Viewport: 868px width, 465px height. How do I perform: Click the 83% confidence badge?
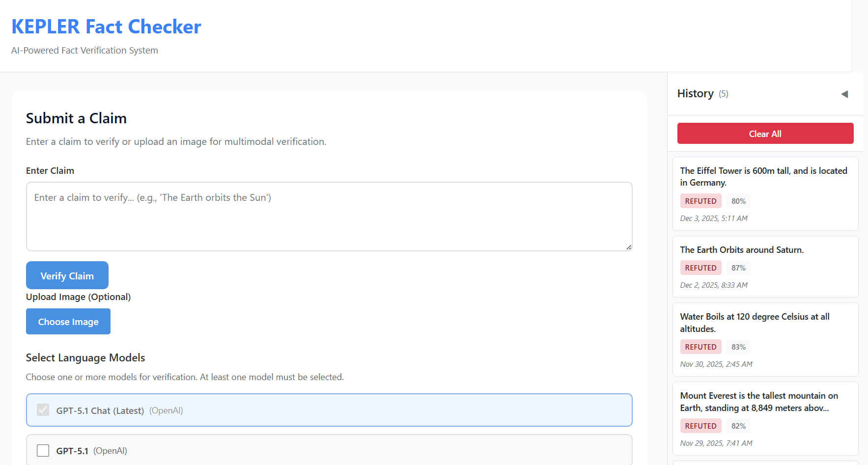[x=738, y=347]
